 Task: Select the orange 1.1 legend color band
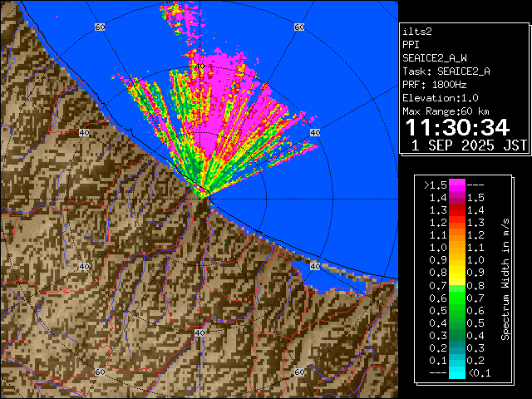click(457, 234)
